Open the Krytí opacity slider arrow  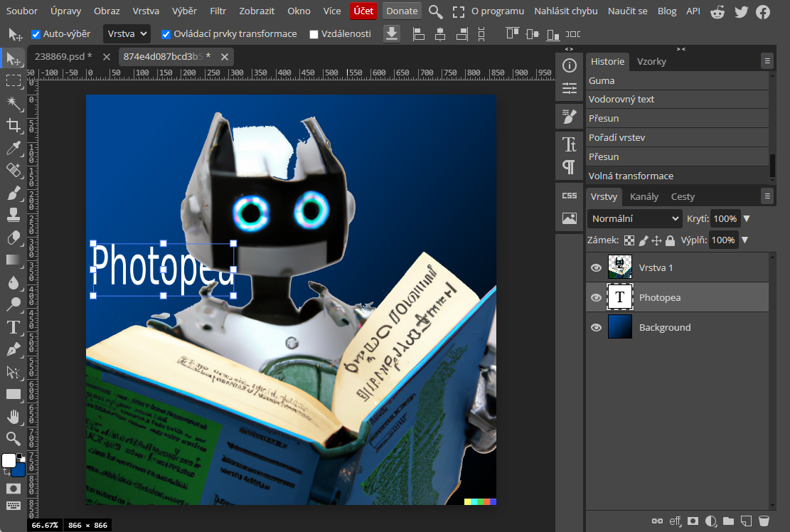click(746, 219)
